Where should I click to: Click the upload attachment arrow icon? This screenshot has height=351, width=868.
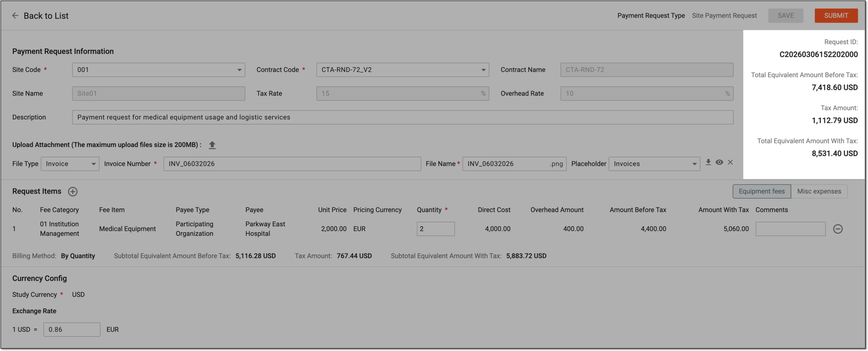coord(212,145)
